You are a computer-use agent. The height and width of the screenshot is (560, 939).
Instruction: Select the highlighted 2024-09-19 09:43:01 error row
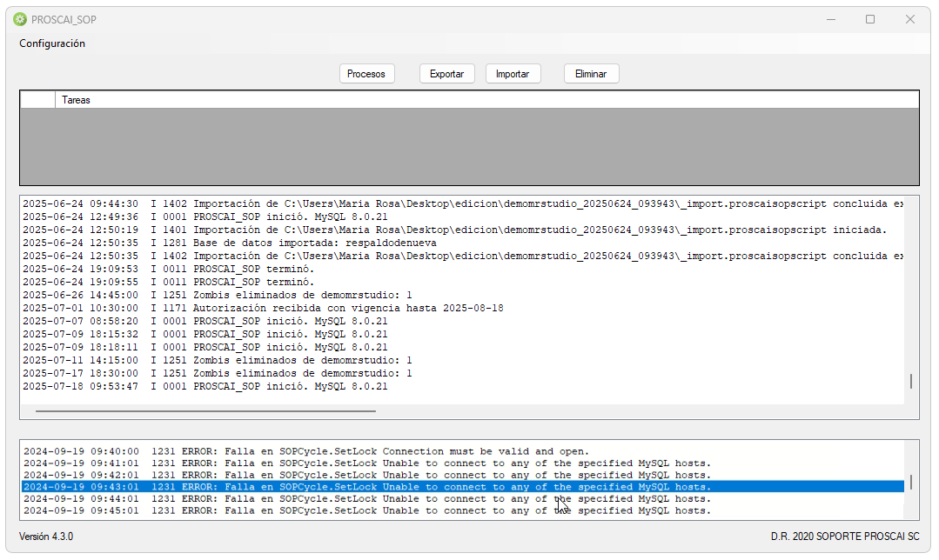[x=462, y=487]
